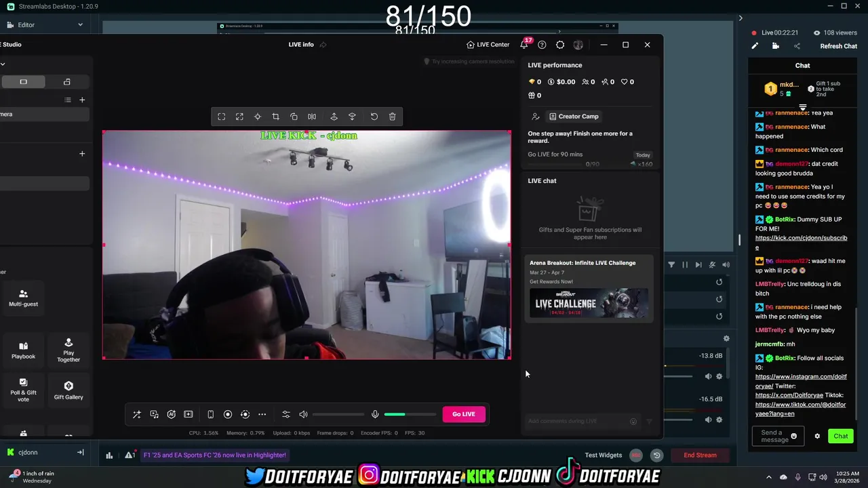
Task: Open the profile avatar in TikTok header
Action: (578, 45)
